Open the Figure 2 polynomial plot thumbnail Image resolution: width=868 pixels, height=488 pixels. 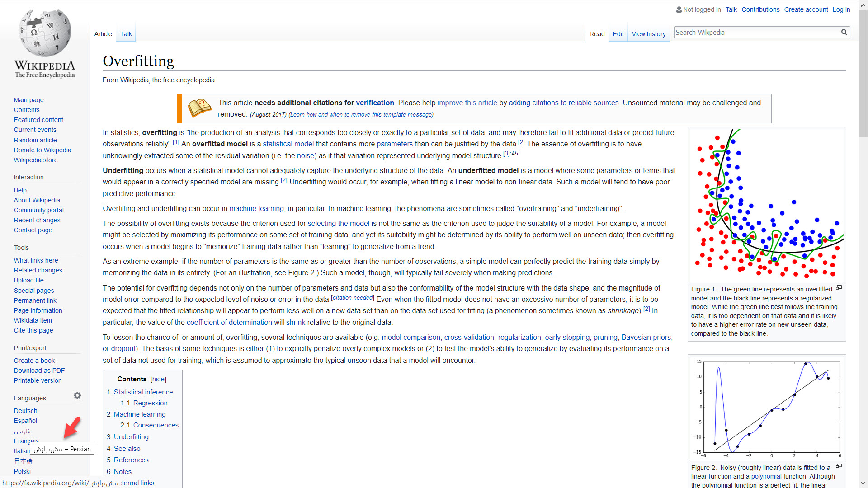(767, 408)
